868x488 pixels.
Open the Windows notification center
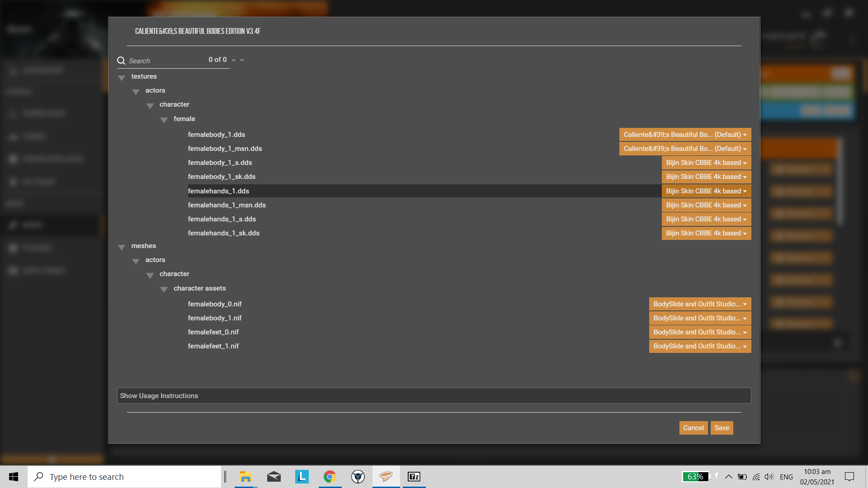point(849,477)
